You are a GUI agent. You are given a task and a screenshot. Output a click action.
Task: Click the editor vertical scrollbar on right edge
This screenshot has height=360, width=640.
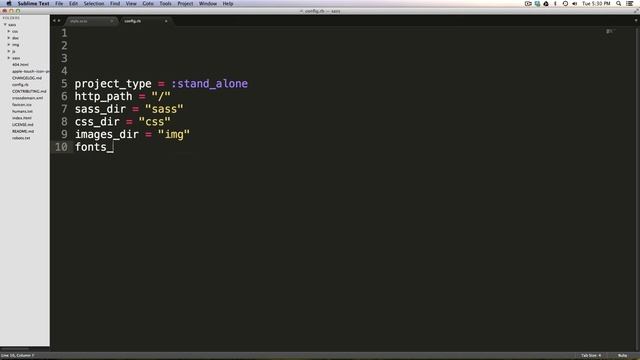(637, 188)
